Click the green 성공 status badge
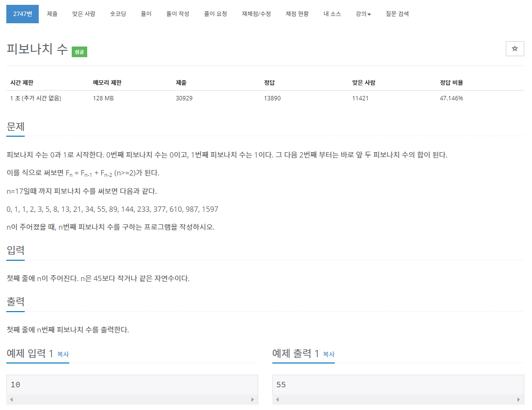Viewport: 532px width, 410px height. (x=79, y=52)
